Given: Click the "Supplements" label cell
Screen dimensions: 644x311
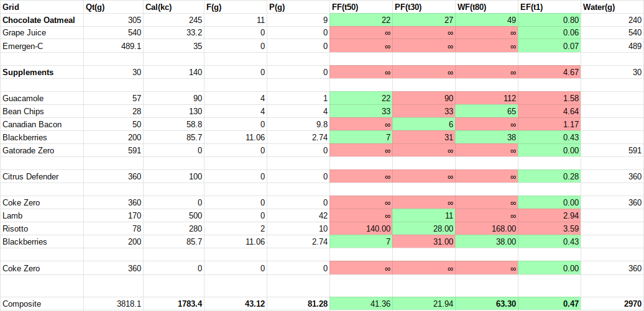Looking at the screenshot, I should pyautogui.click(x=28, y=72).
